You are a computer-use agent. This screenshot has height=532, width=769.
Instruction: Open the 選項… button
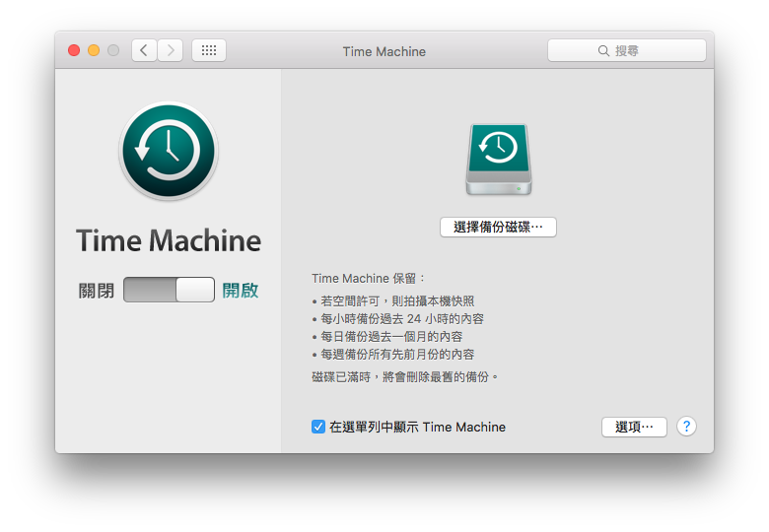pos(634,427)
